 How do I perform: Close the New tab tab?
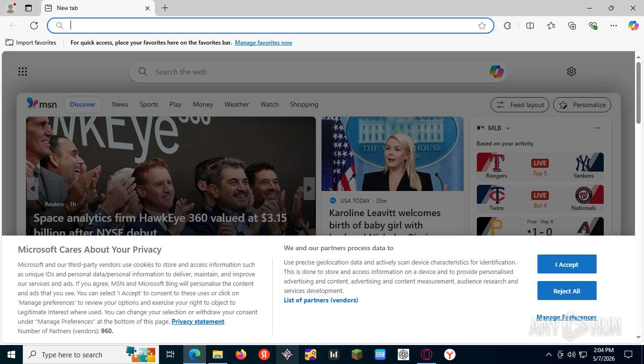(147, 8)
